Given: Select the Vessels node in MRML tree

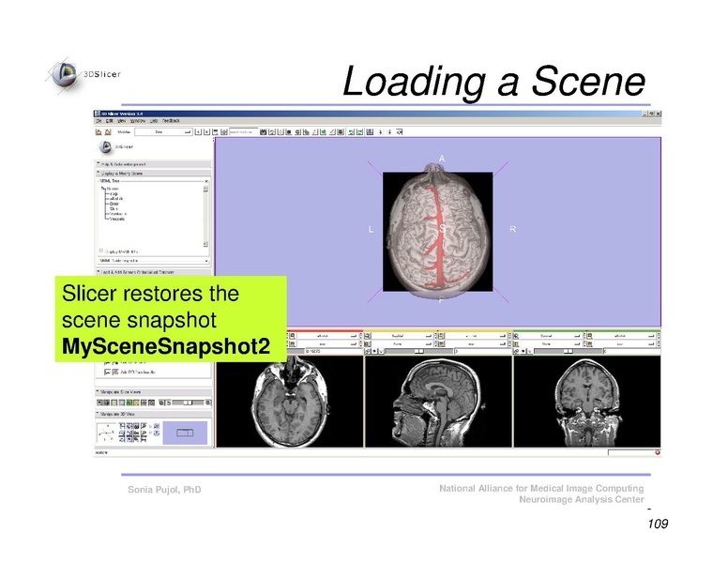Looking at the screenshot, I should pos(117,219).
